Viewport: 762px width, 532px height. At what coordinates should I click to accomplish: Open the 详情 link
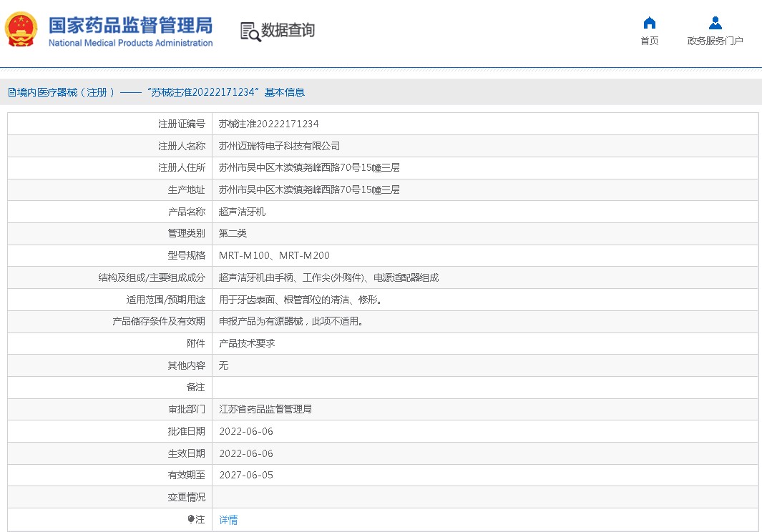pyautogui.click(x=228, y=520)
